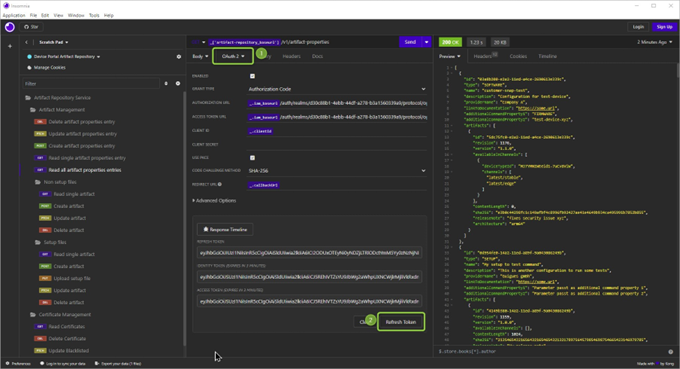This screenshot has width=680, height=369.
Task: Click the Access Token URL field
Action: click(x=337, y=117)
